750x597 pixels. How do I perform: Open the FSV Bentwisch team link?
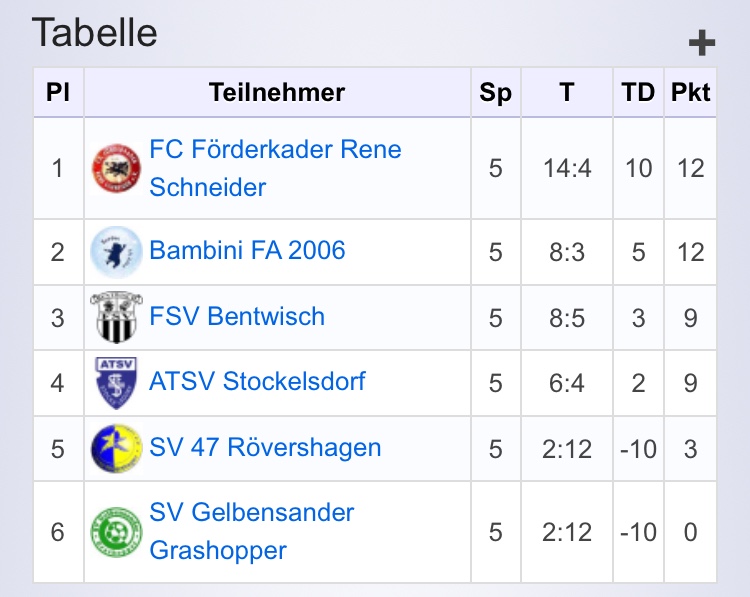point(237,317)
